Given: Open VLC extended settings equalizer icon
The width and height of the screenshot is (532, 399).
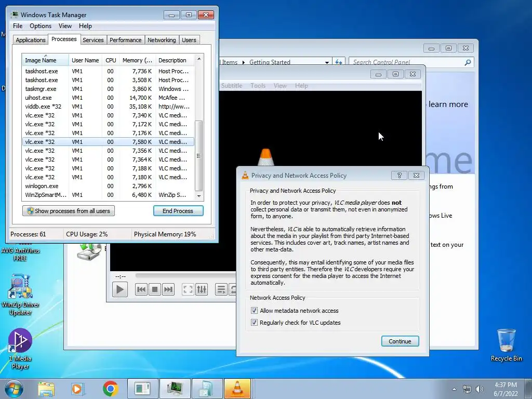Looking at the screenshot, I should (x=202, y=289).
